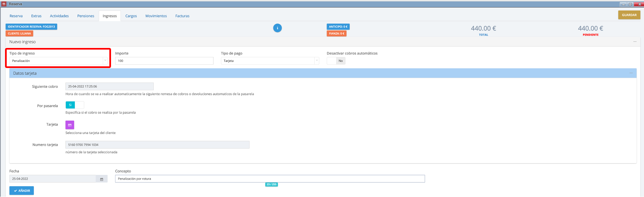644x197 pixels.
Task: Open the Facturas tab
Action: pyautogui.click(x=182, y=16)
